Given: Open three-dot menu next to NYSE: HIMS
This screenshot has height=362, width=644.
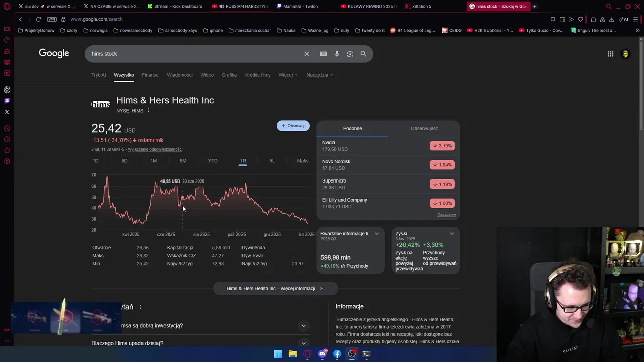Looking at the screenshot, I should (148, 110).
